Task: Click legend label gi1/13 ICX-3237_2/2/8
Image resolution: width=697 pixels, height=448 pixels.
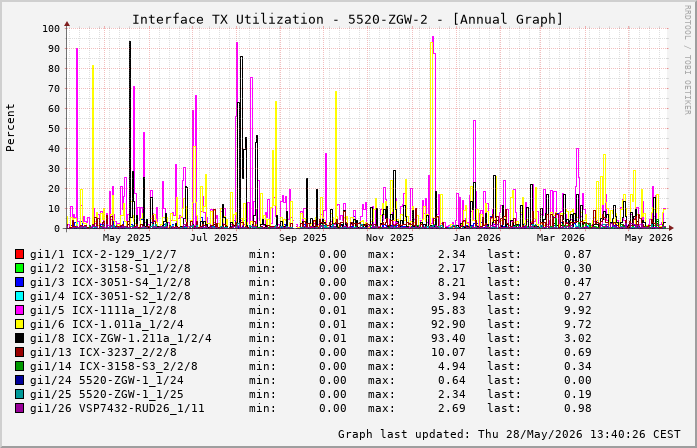Action: pos(103,352)
